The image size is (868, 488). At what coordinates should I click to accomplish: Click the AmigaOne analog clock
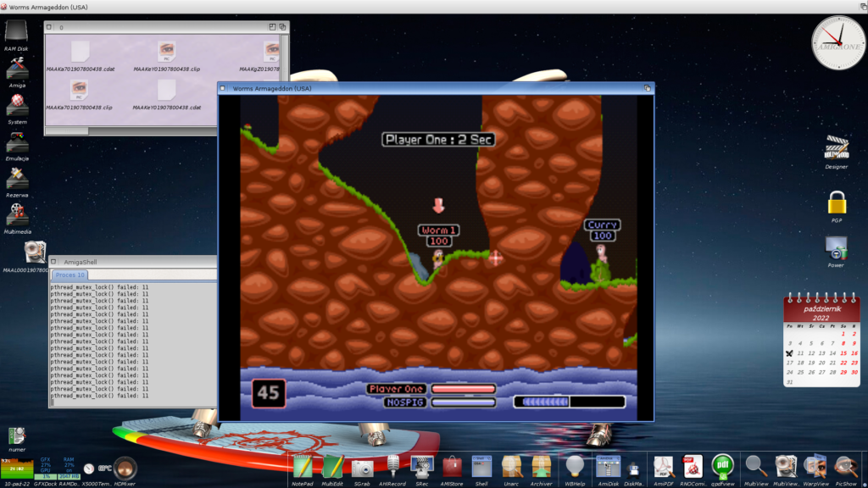pos(838,42)
